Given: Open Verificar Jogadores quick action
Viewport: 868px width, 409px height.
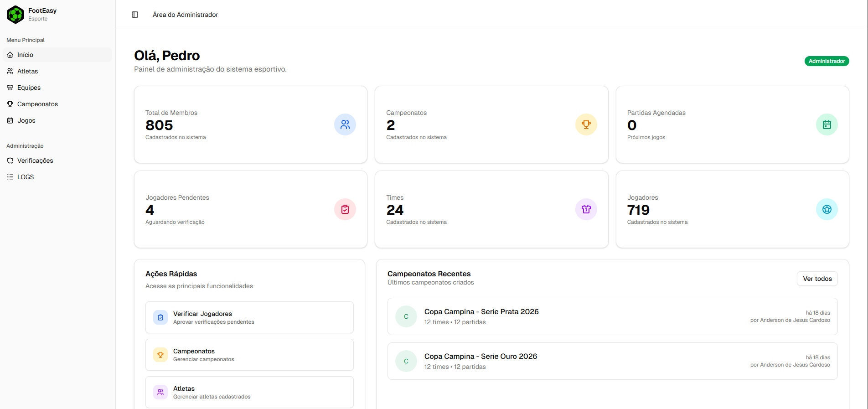Looking at the screenshot, I should tap(249, 317).
